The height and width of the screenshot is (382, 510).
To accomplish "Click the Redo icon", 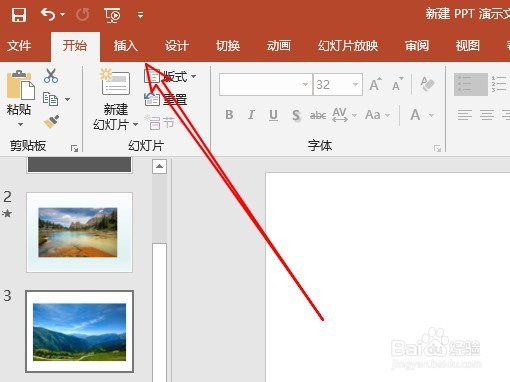I will pyautogui.click(x=82, y=15).
